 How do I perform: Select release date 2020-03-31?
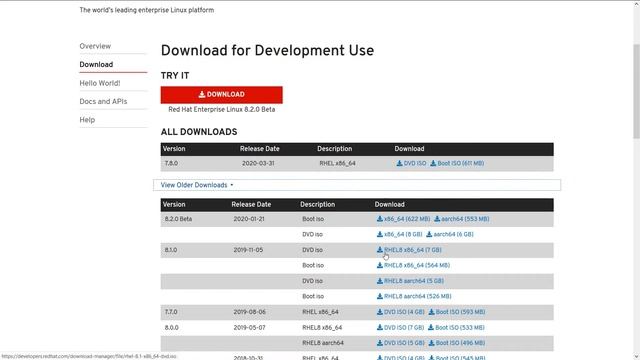[x=258, y=163]
